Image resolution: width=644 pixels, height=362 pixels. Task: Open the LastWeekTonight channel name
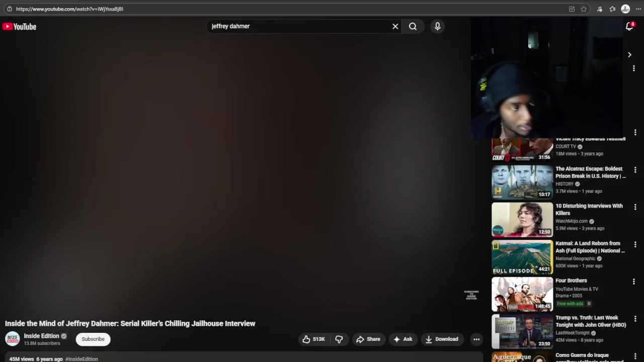click(x=573, y=333)
